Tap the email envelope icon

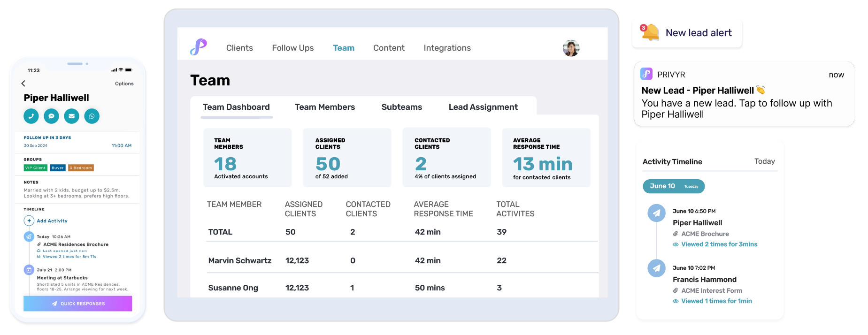[x=71, y=116]
